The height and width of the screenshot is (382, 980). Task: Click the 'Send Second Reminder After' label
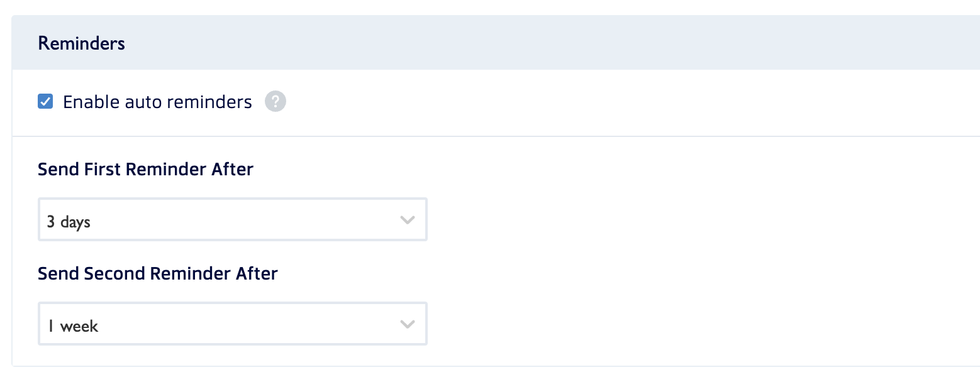(158, 274)
